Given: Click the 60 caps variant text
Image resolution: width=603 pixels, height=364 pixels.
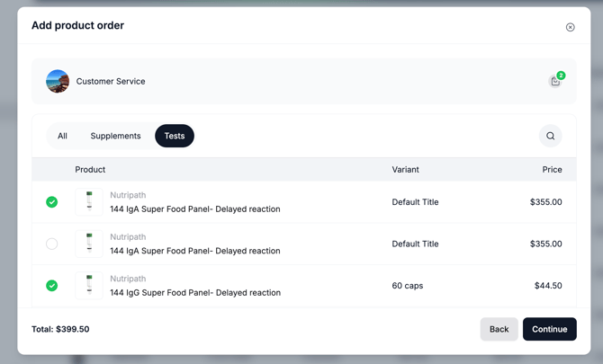Looking at the screenshot, I should pos(408,286).
